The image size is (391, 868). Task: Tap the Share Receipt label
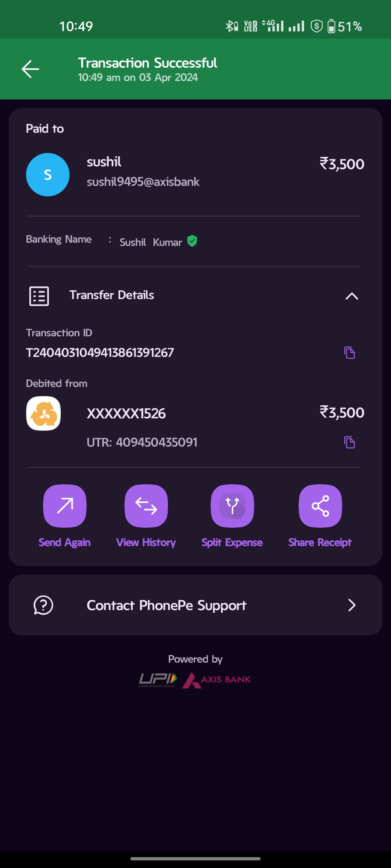tap(320, 542)
